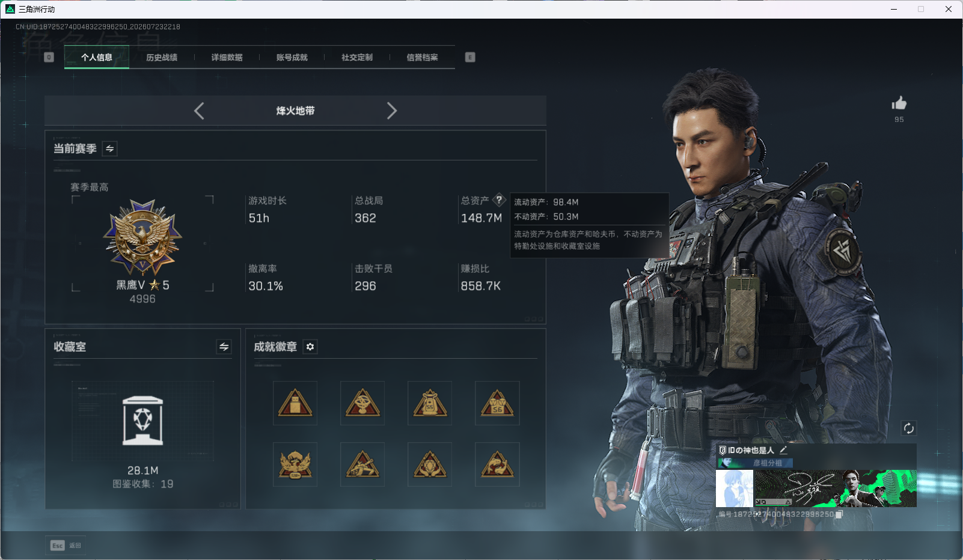Click the rotate character refresh icon
Screen dimensions: 963x560
click(x=909, y=428)
